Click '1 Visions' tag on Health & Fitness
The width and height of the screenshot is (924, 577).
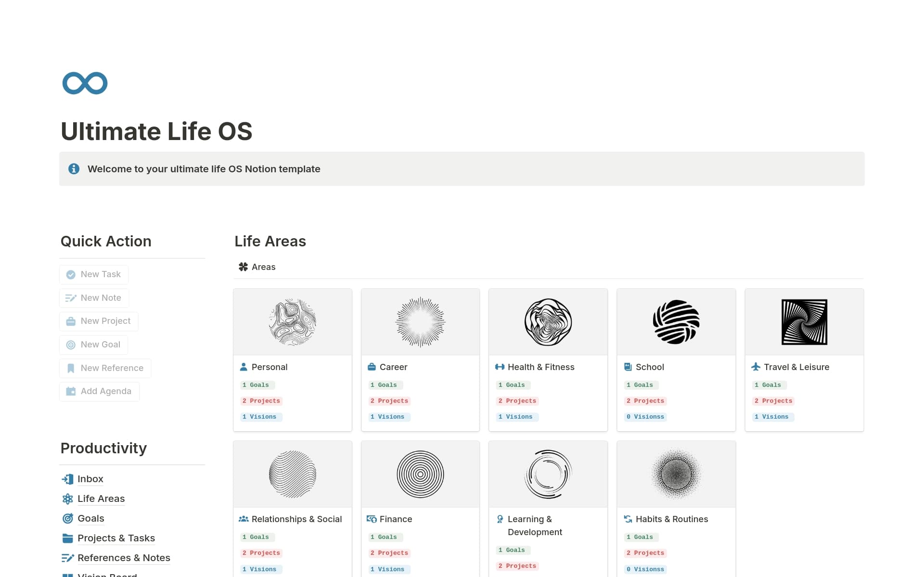pyautogui.click(x=517, y=417)
